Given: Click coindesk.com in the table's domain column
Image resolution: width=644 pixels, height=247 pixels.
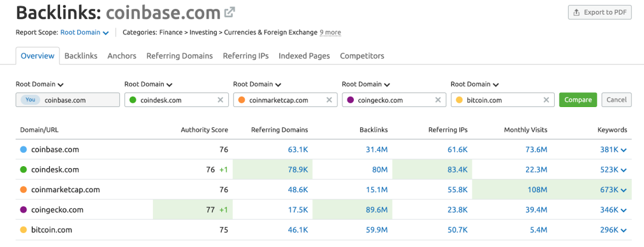Looking at the screenshot, I should click(x=55, y=169).
